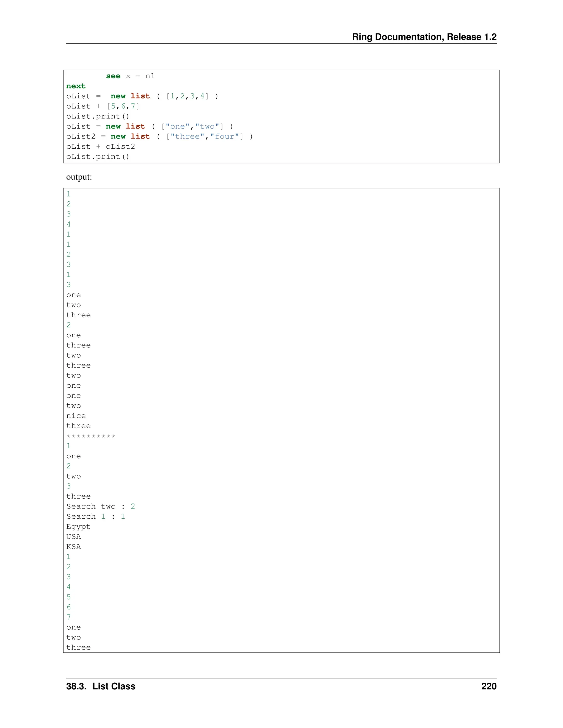Click the word 'nice' in output

pyautogui.click(x=76, y=416)
